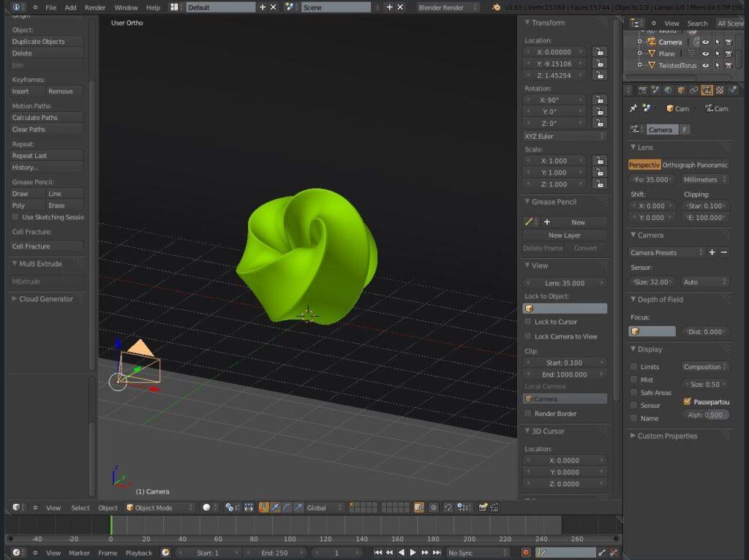Click the Calculate Paths button
Viewport: 749px width, 560px height.
(x=46, y=118)
